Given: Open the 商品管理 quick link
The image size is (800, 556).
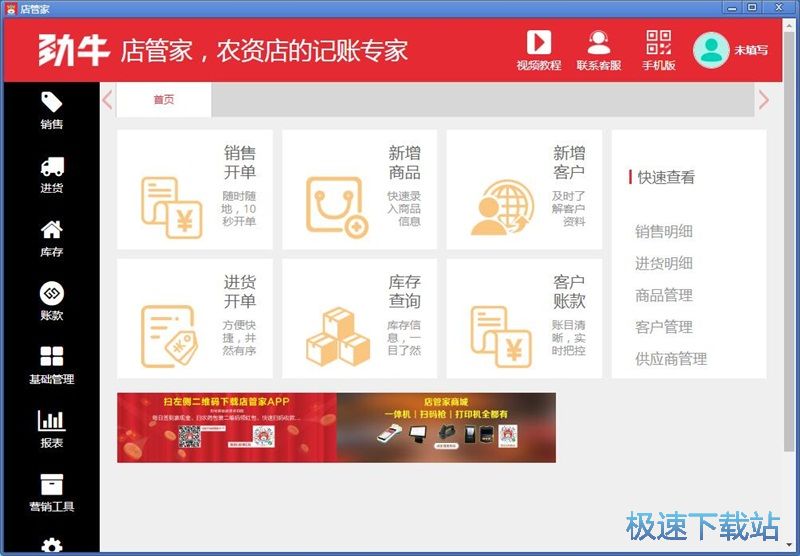Looking at the screenshot, I should point(664,295).
